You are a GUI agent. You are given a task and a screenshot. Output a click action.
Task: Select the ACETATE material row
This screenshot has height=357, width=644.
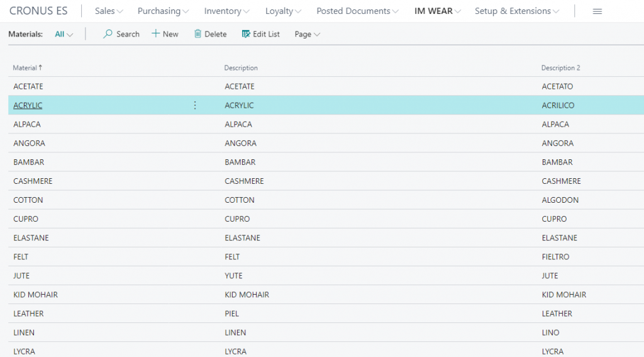pyautogui.click(x=326, y=86)
